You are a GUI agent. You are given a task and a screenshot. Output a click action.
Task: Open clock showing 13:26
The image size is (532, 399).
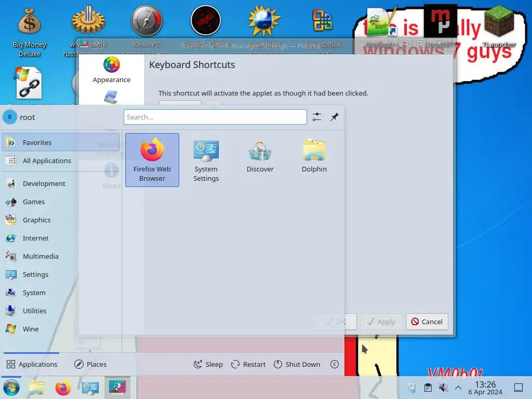[x=485, y=388]
